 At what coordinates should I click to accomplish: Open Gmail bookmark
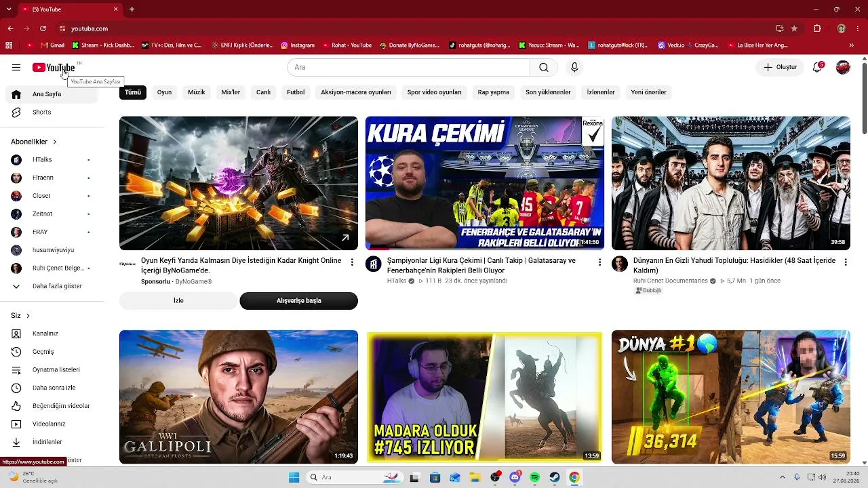point(53,45)
